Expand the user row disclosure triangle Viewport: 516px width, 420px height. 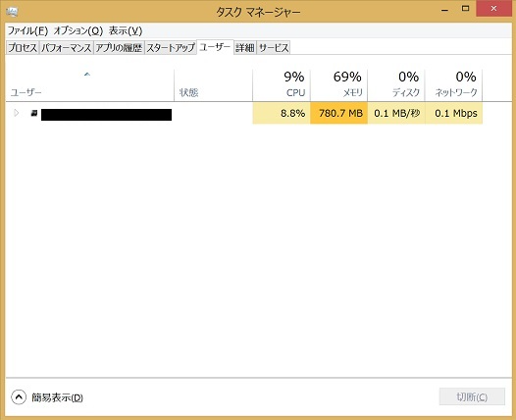[16, 113]
